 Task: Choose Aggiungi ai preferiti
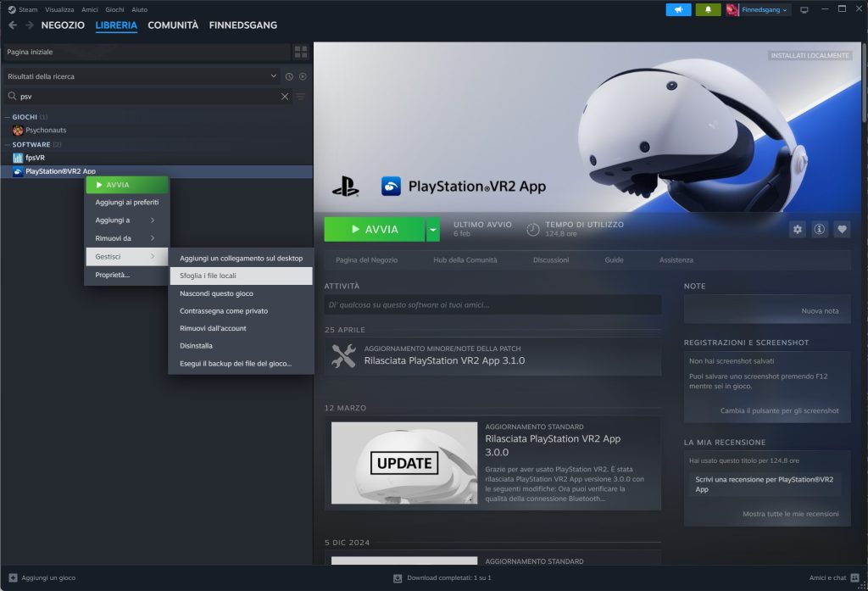127,202
